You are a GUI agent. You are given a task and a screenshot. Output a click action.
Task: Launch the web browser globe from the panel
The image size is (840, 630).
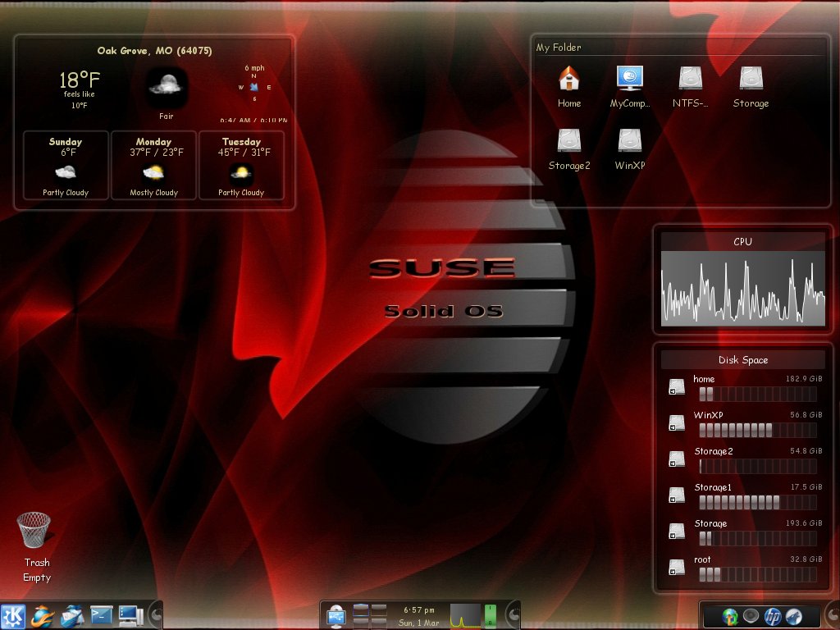click(42, 615)
